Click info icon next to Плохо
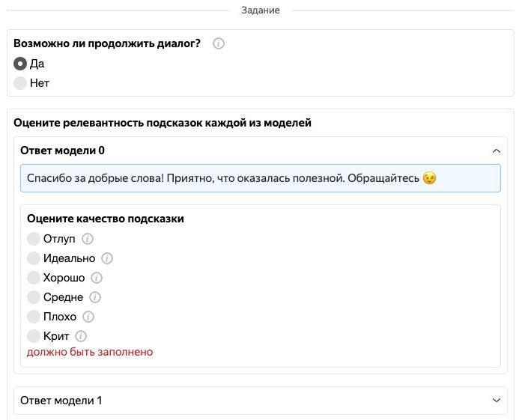The width and height of the screenshot is (522, 420). (88, 317)
